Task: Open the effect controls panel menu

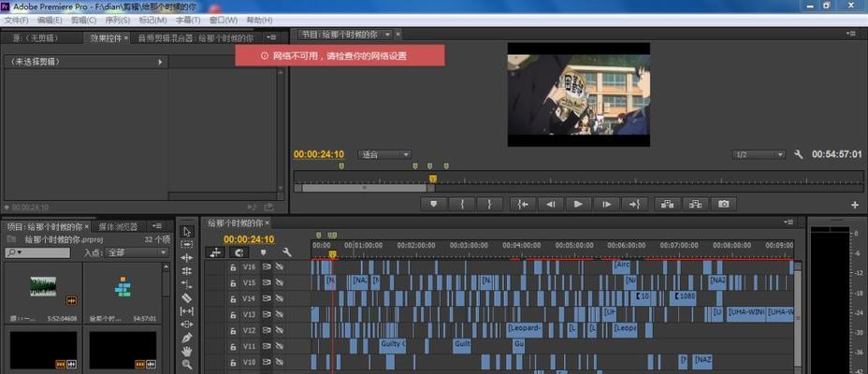Action: [271, 37]
